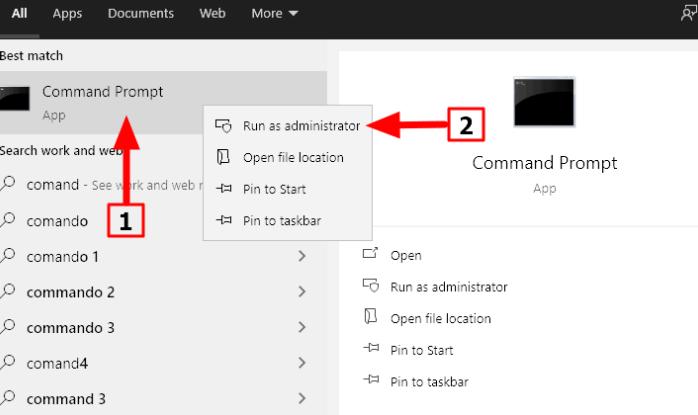698x415 pixels.
Task: Open the Web search tab
Action: point(213,14)
